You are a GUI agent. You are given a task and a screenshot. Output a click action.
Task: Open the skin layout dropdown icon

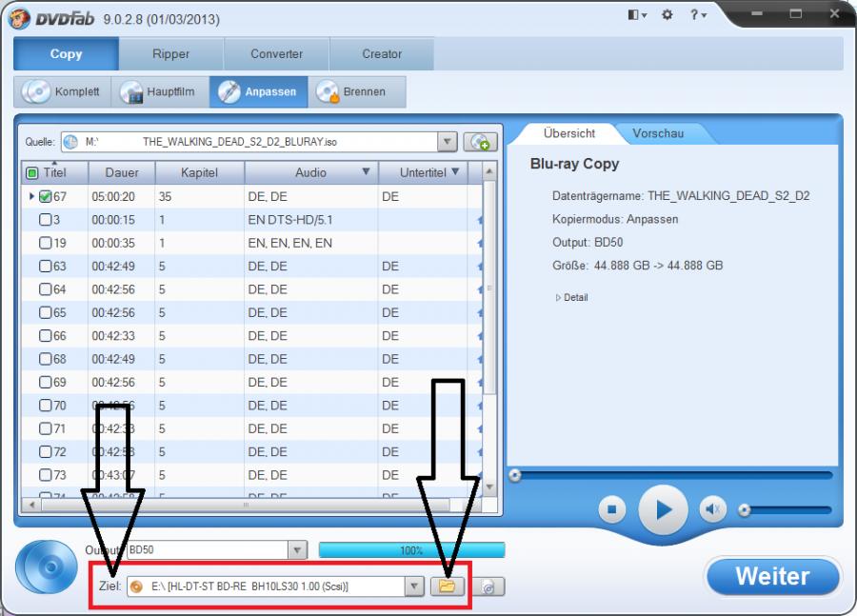coord(637,15)
